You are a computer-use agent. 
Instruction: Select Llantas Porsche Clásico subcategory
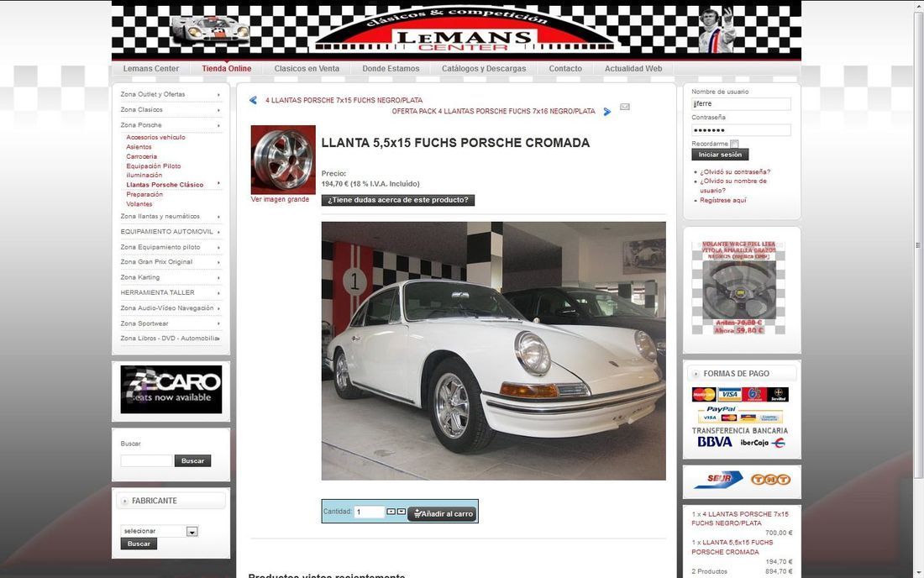pyautogui.click(x=165, y=185)
